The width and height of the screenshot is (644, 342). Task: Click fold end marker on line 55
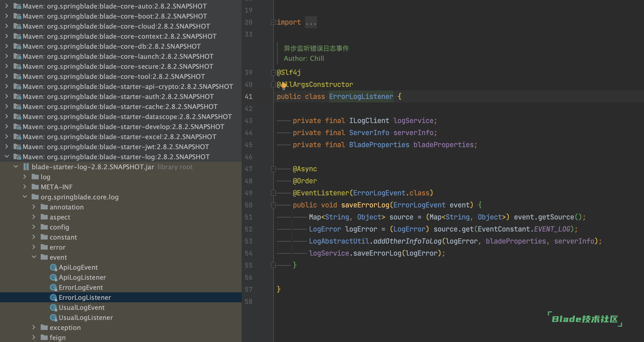point(273,265)
